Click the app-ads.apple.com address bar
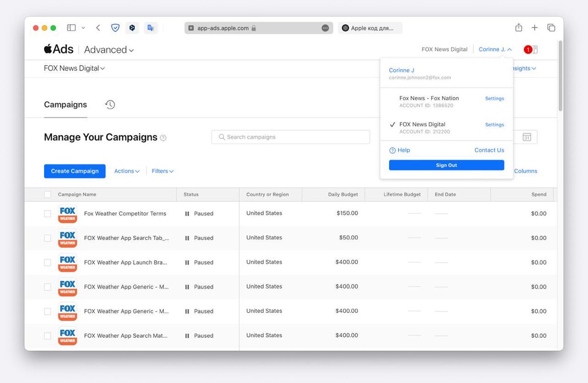The height and width of the screenshot is (383, 588). click(x=259, y=28)
